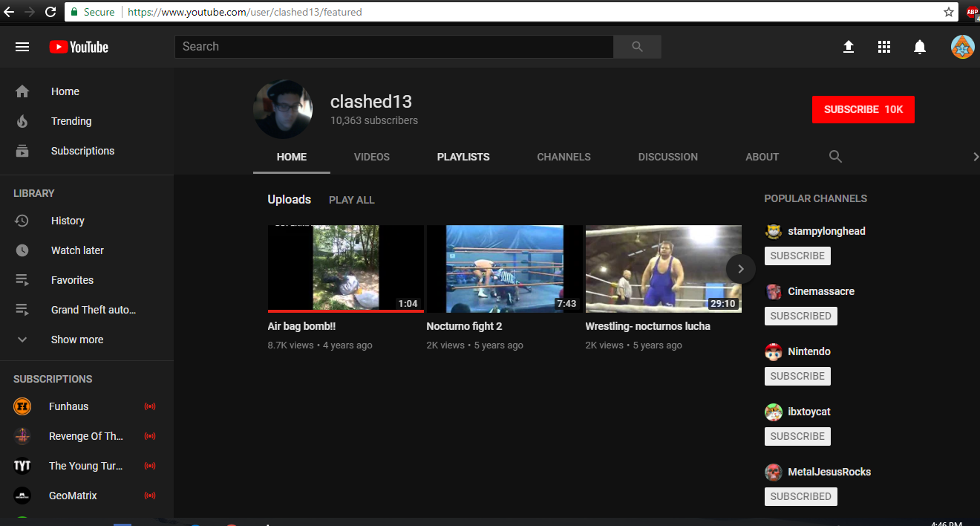Click the channel search magnifier icon
Image resolution: width=980 pixels, height=526 pixels.
[x=835, y=157]
